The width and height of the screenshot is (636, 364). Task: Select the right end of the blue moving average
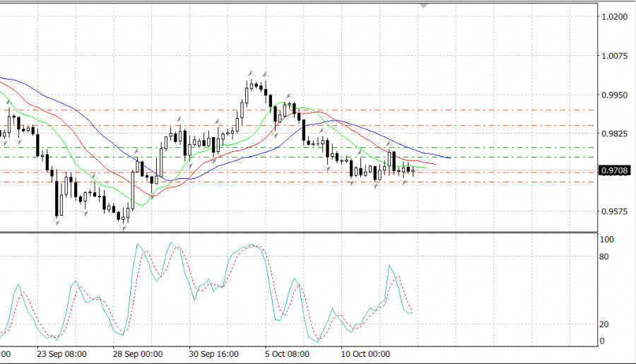click(x=449, y=158)
